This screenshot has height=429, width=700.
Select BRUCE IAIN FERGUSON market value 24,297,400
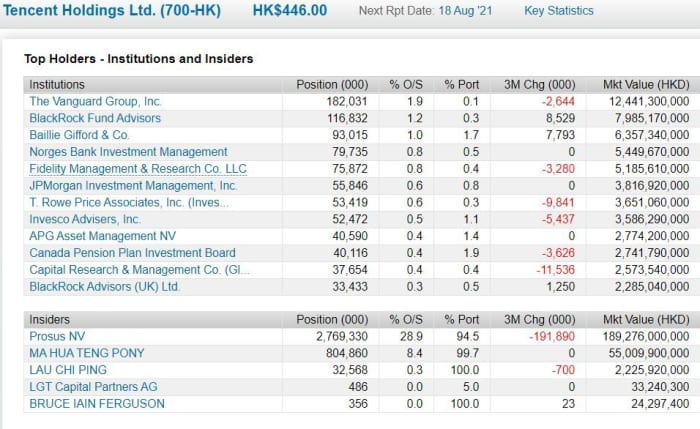coord(660,404)
